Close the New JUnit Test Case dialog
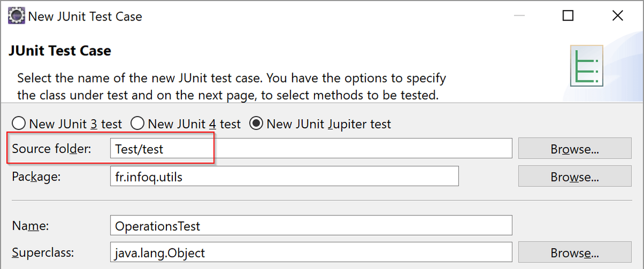Viewport: 644px width, 269px height. tap(618, 16)
